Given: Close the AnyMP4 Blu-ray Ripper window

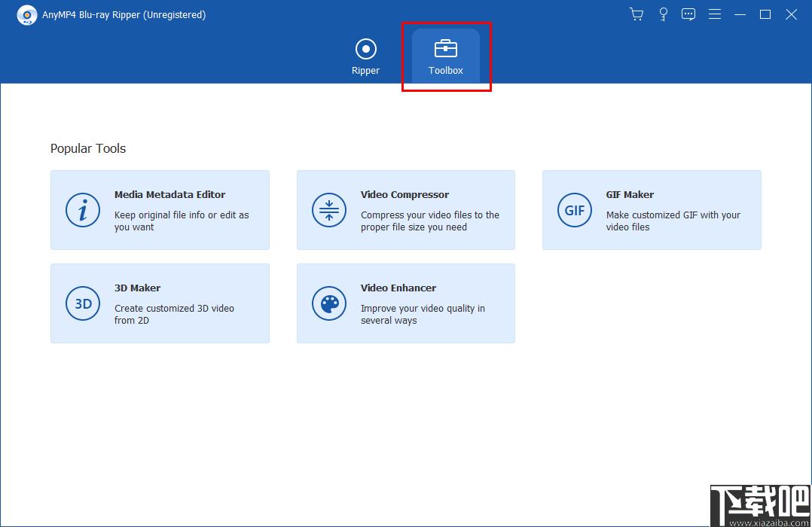Looking at the screenshot, I should [x=791, y=14].
